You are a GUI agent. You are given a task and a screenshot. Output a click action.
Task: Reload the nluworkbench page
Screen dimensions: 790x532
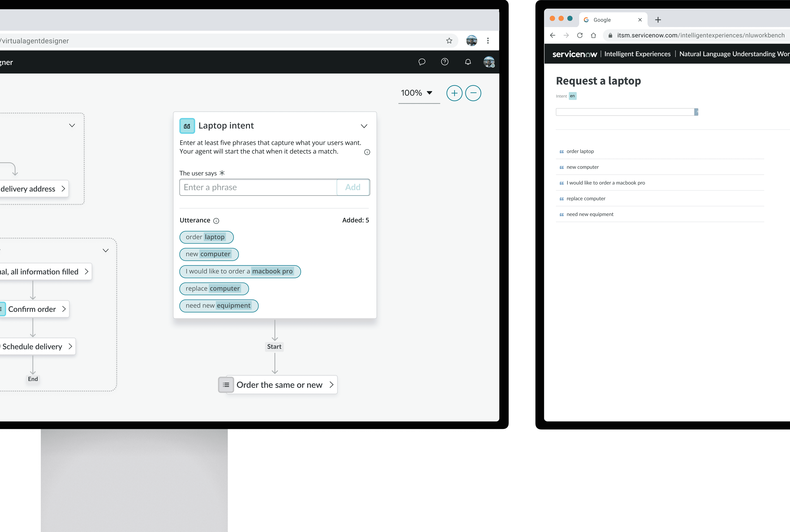[x=580, y=35]
